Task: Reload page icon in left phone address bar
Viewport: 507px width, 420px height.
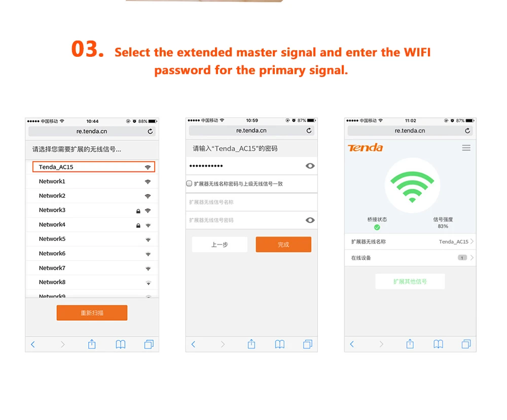Action: point(150,131)
